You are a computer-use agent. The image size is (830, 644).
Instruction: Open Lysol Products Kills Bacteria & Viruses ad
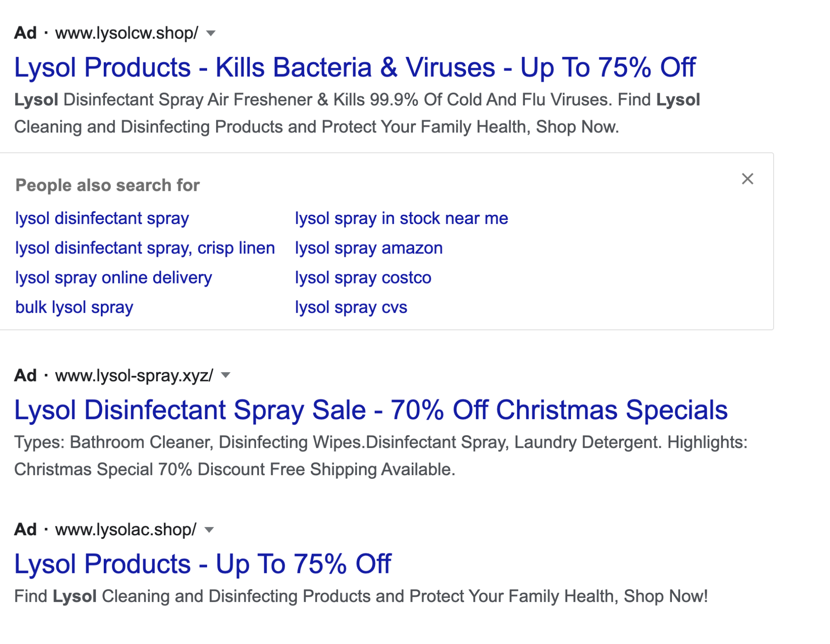[x=355, y=68]
